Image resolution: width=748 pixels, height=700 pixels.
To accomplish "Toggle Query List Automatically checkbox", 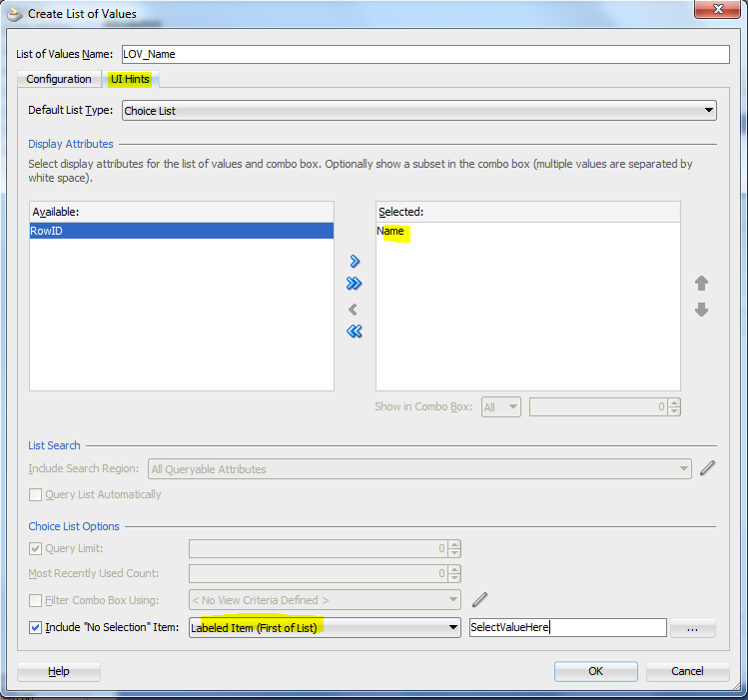I will click(x=35, y=494).
